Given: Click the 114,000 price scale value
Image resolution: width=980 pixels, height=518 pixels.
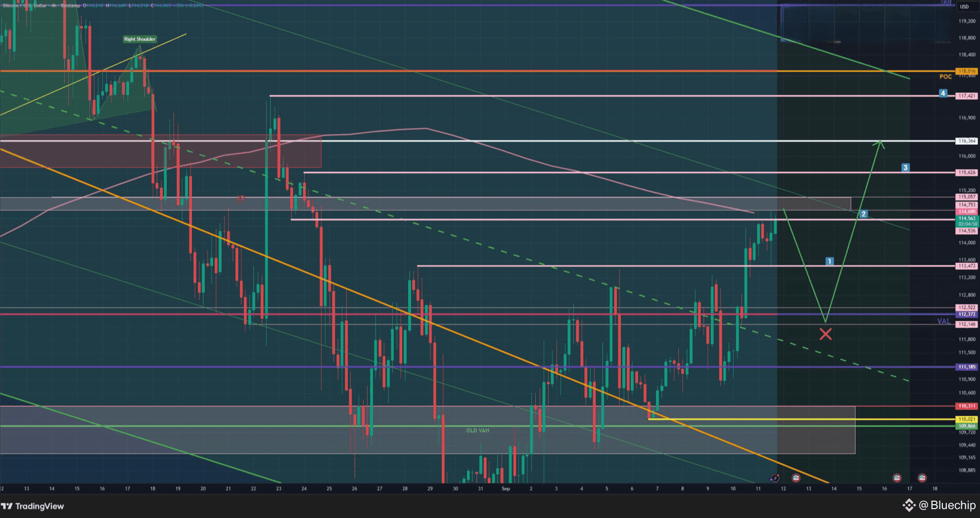Looking at the screenshot, I should [x=967, y=243].
